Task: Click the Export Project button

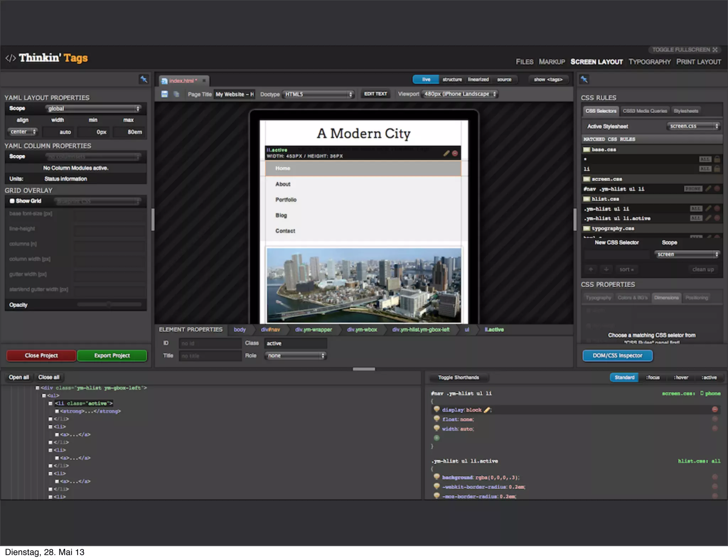Action: click(112, 355)
